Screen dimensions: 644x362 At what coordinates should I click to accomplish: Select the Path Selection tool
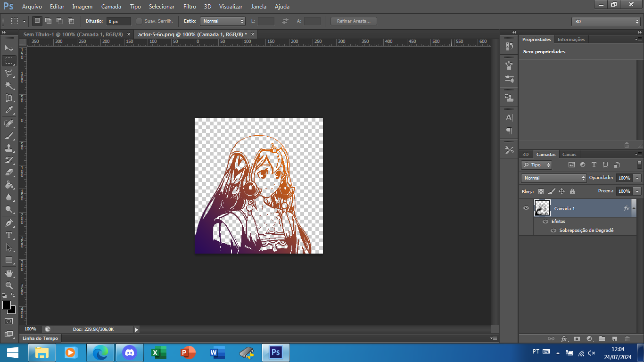click(9, 247)
